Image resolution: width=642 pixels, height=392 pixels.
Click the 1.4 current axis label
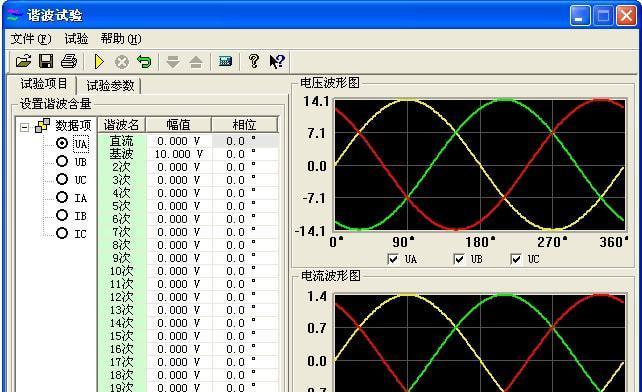point(317,296)
